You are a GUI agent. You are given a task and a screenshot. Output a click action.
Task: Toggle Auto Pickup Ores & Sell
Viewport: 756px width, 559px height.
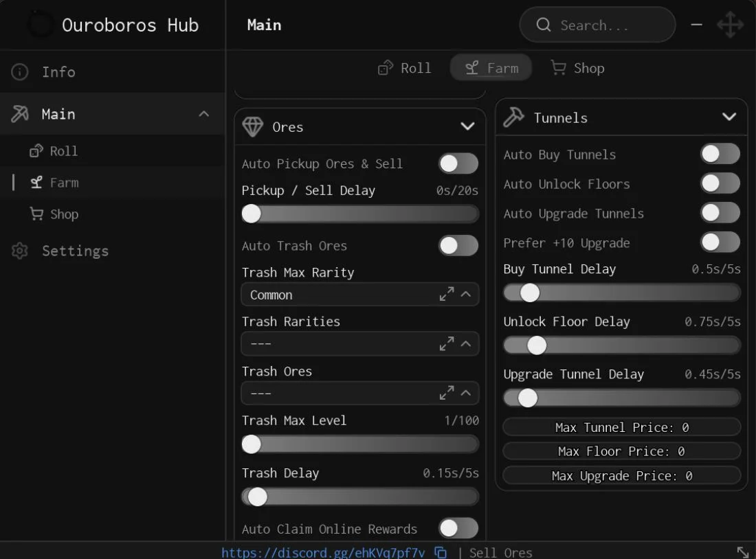pos(458,163)
